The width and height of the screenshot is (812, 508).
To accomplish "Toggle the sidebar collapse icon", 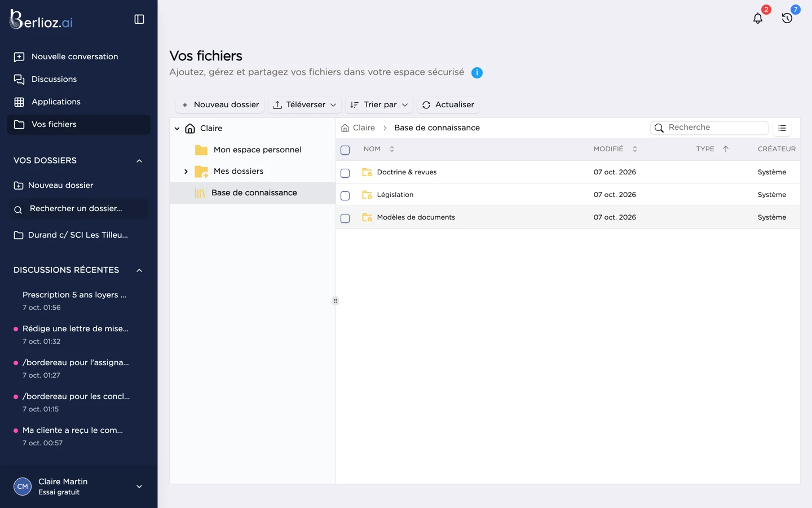I will pos(139,19).
